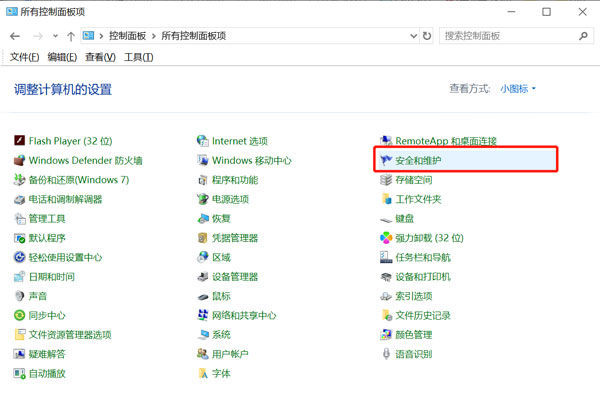The image size is (600, 401).
Task: Open the 编辑(E) menu
Action: [62, 57]
